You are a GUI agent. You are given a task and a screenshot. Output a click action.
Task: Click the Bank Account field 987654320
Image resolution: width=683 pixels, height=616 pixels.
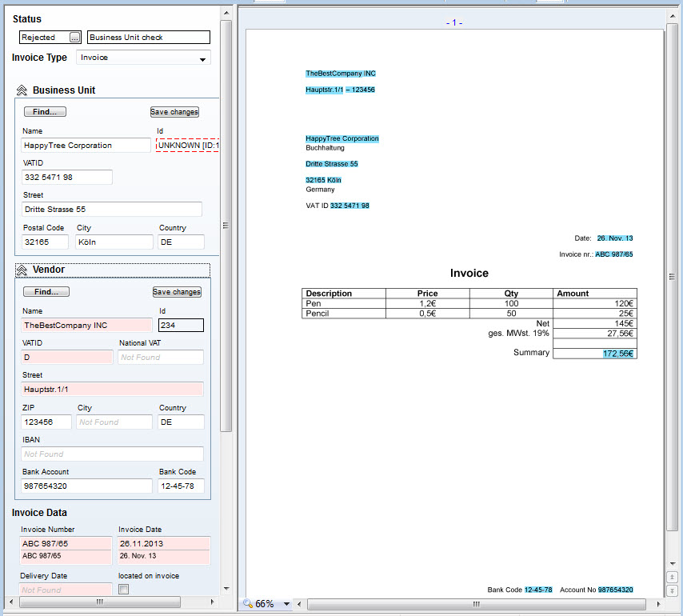(x=86, y=486)
